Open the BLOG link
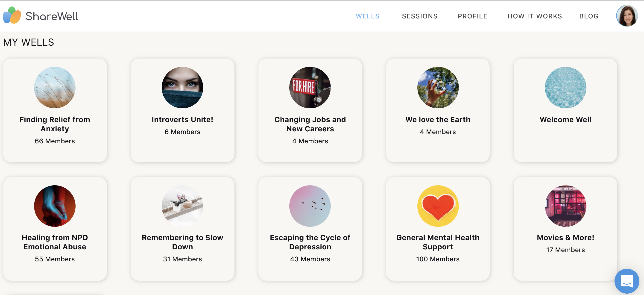 coord(589,16)
